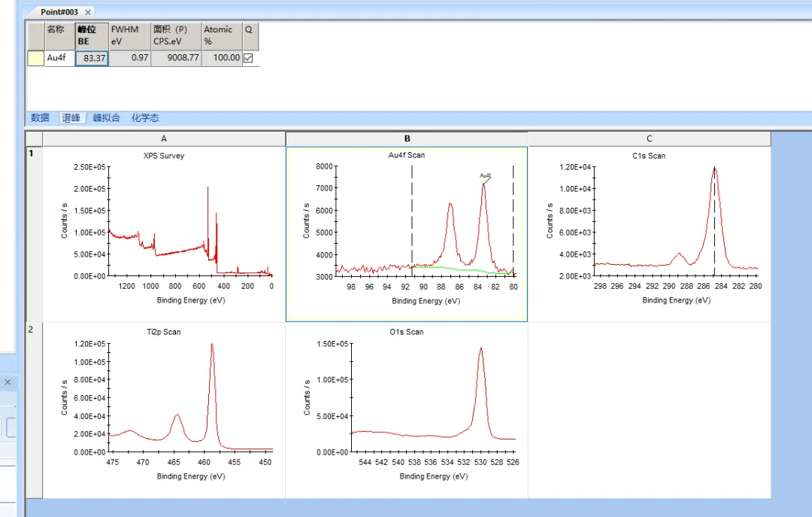This screenshot has height=517, width=812.
Task: Click the Au4f peak label marker
Action: 486,176
